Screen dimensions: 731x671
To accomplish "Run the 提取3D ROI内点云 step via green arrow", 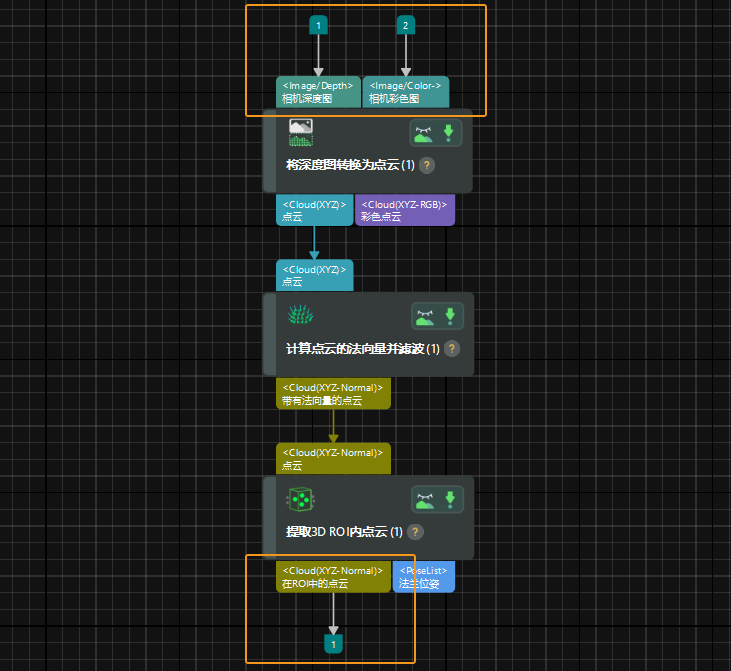I will (x=450, y=499).
